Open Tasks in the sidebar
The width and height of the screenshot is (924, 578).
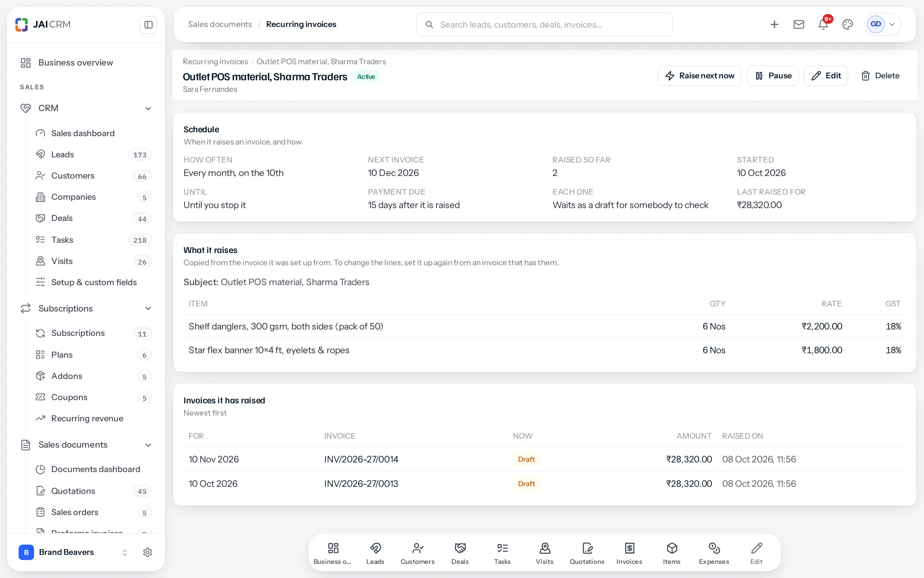point(94,240)
